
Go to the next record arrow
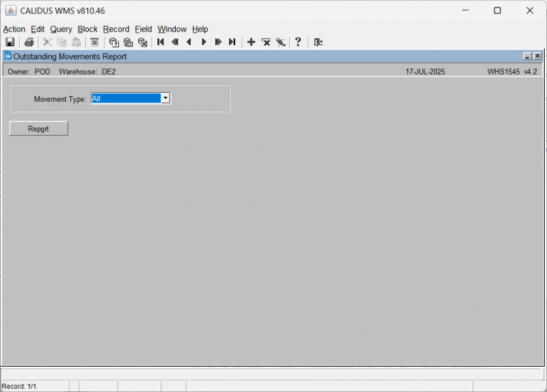204,42
